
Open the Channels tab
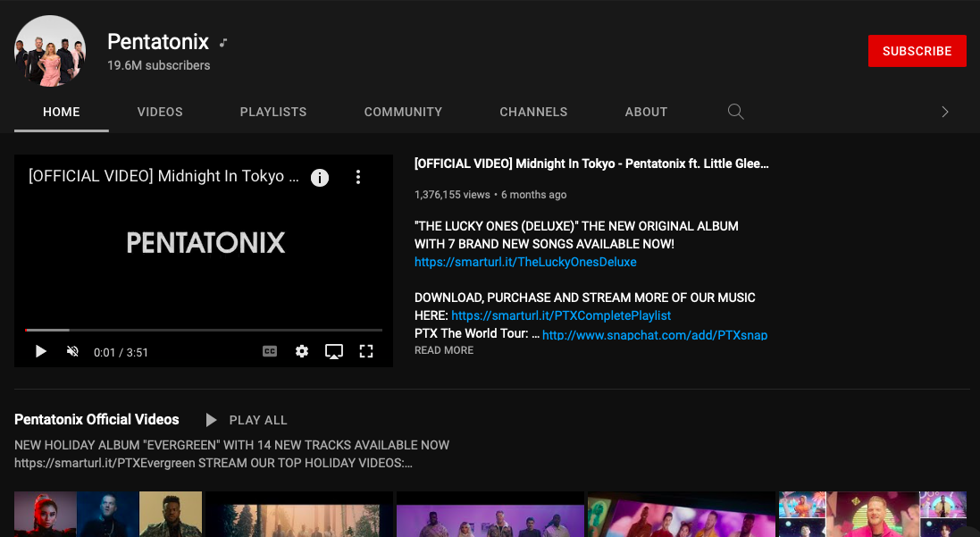[x=533, y=112]
